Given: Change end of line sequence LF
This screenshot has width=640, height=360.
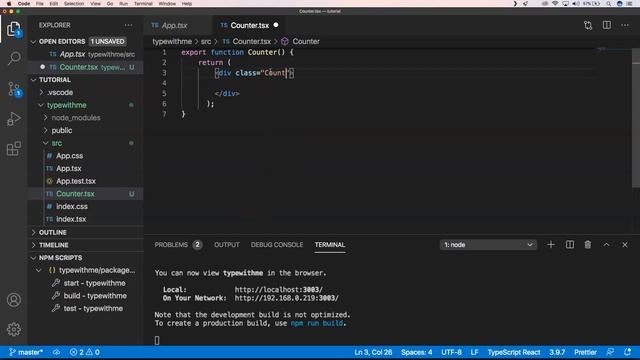Looking at the screenshot, I should [474, 352].
